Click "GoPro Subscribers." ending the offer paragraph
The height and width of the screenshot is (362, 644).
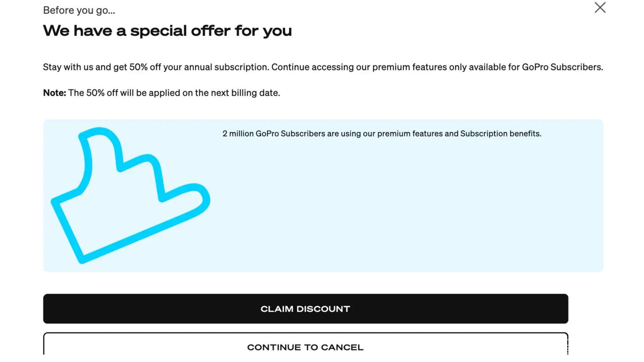pos(562,67)
